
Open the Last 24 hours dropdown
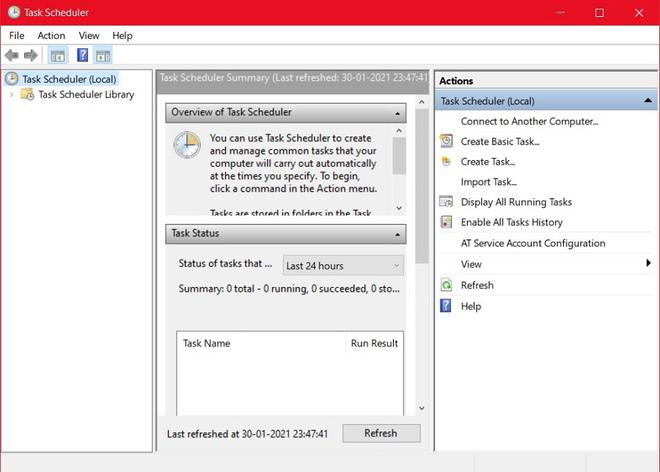tap(343, 266)
